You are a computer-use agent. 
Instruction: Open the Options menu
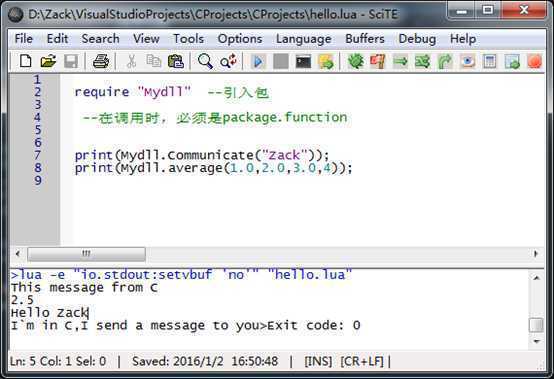tap(240, 39)
